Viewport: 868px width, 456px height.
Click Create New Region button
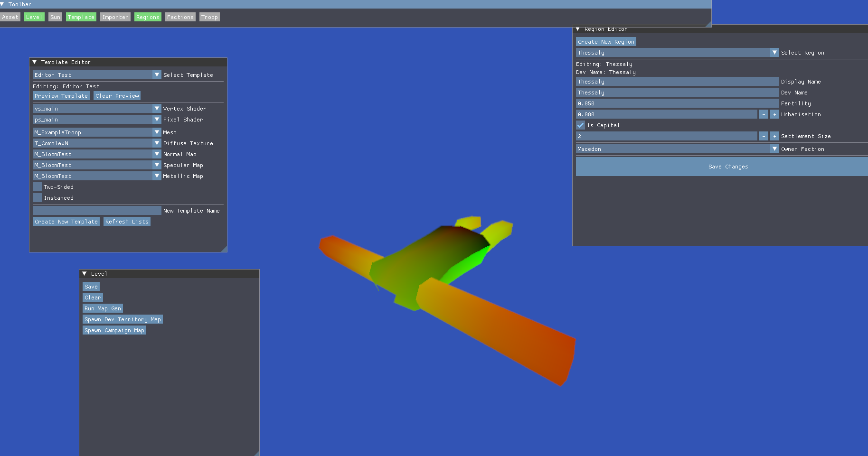click(x=606, y=42)
